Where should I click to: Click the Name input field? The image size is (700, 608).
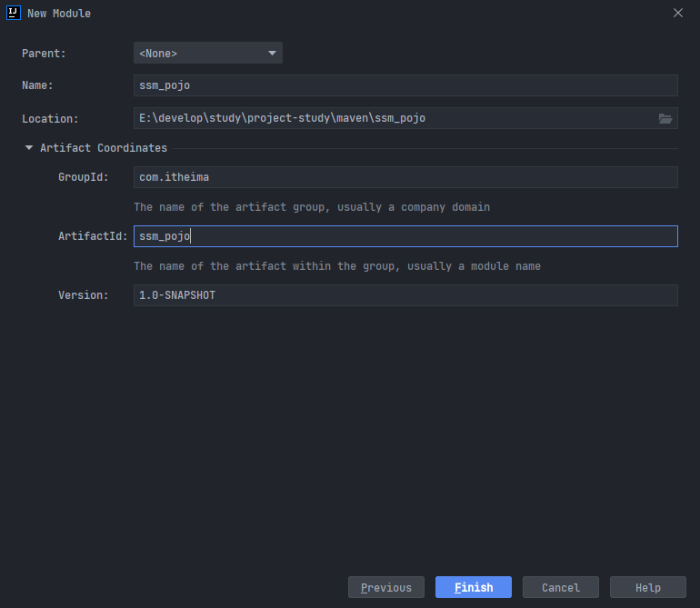point(405,85)
